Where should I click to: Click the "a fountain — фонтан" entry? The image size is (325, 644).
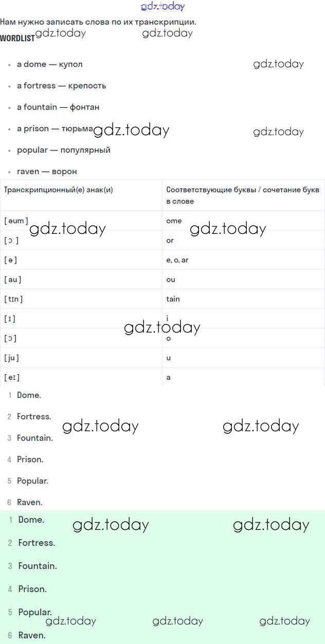click(x=58, y=107)
